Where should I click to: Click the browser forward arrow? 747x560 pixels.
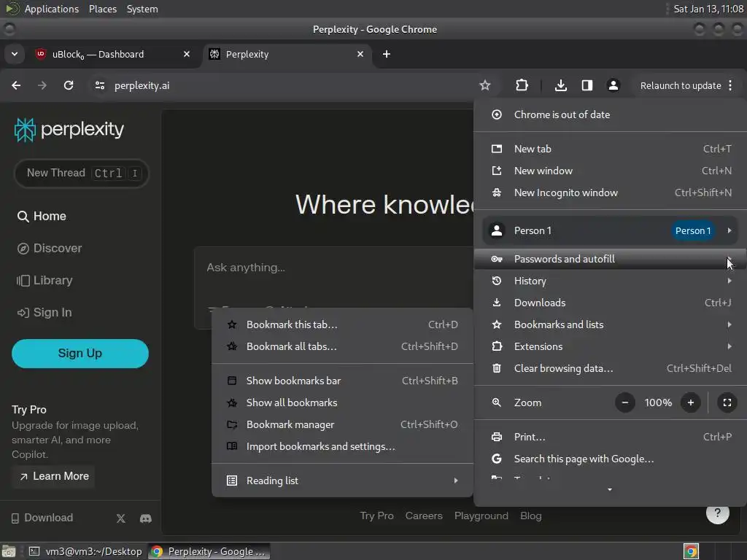coord(42,85)
